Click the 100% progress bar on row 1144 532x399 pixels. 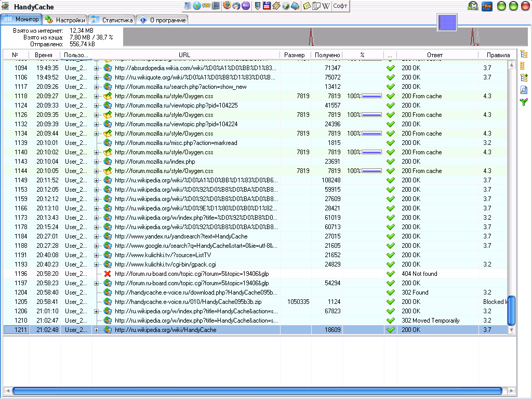click(371, 171)
